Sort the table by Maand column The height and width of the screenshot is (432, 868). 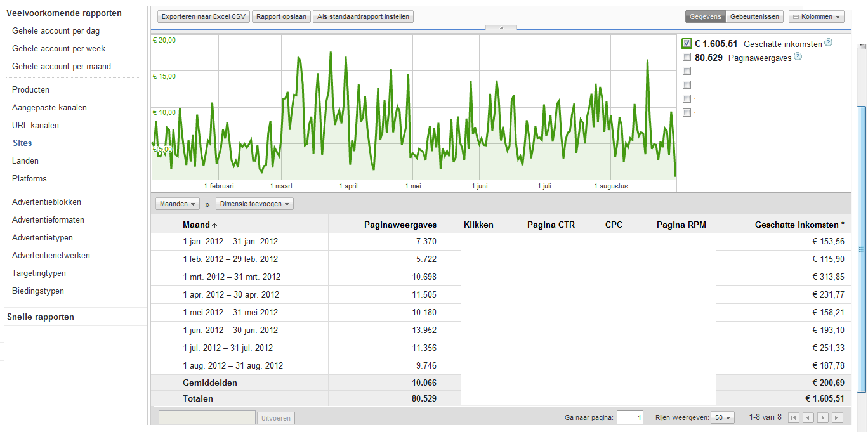199,225
